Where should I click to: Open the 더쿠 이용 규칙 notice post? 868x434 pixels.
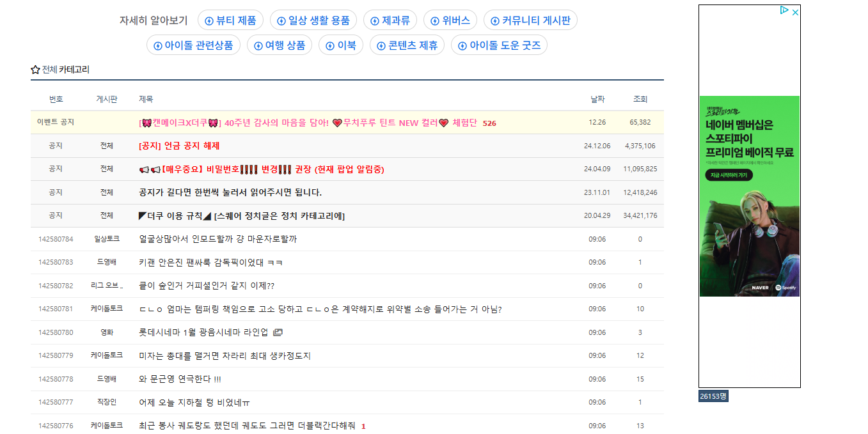(242, 216)
